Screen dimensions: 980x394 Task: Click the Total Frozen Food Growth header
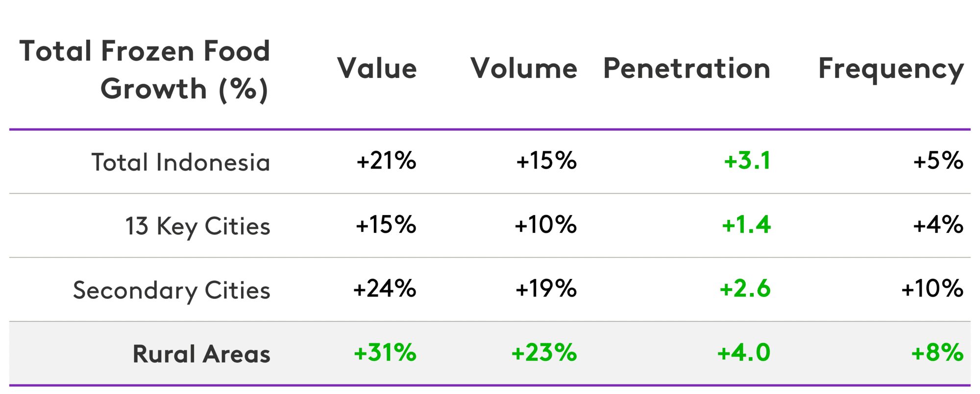point(145,70)
